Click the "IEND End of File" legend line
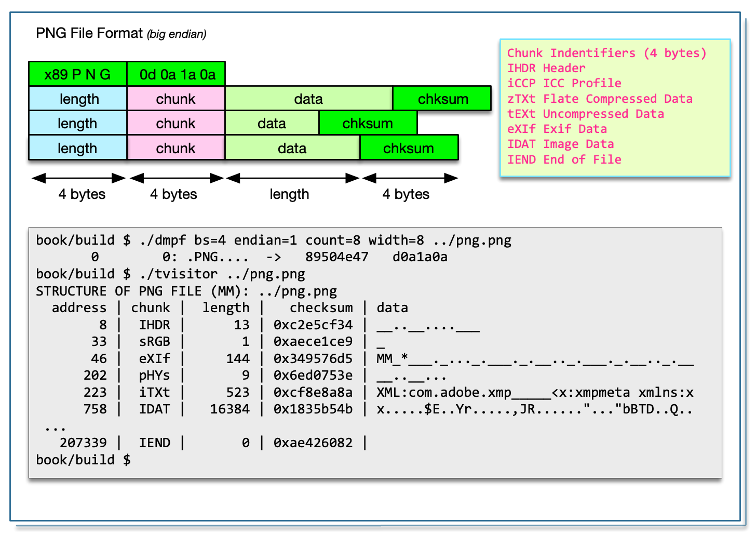Image resolution: width=756 pixels, height=548 pixels. pos(564,159)
